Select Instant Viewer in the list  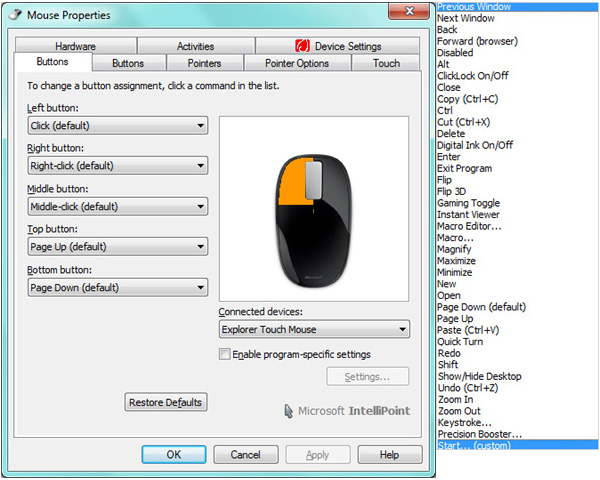coord(517,214)
